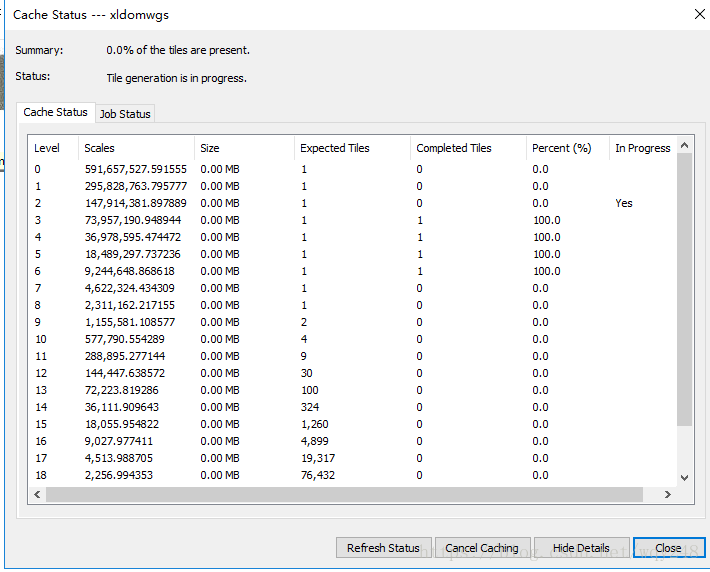Click the horizontal scrollbar right arrow

click(x=668, y=494)
